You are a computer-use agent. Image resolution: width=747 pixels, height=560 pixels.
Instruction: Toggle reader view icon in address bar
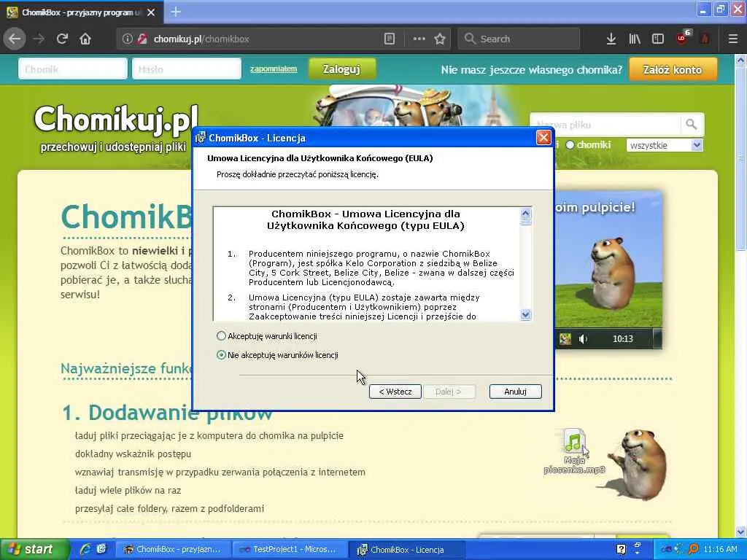(x=390, y=39)
